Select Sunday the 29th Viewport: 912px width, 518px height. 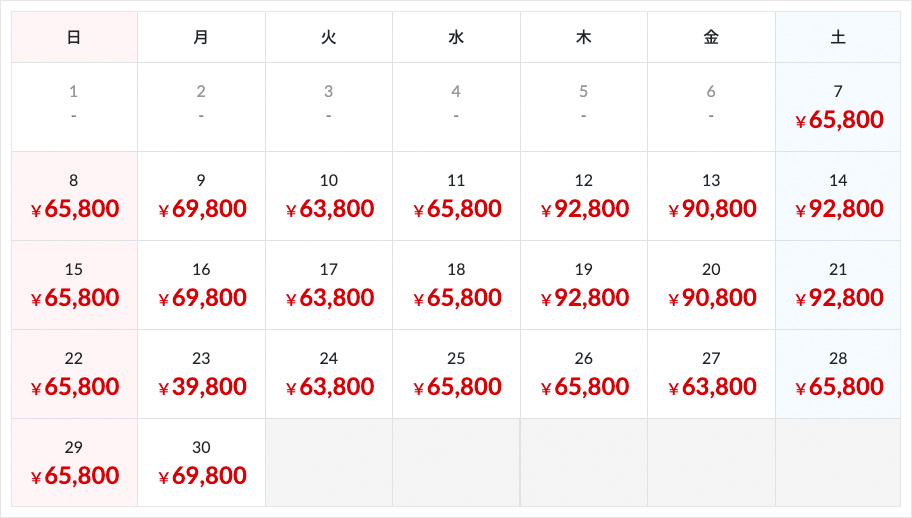coord(74,463)
